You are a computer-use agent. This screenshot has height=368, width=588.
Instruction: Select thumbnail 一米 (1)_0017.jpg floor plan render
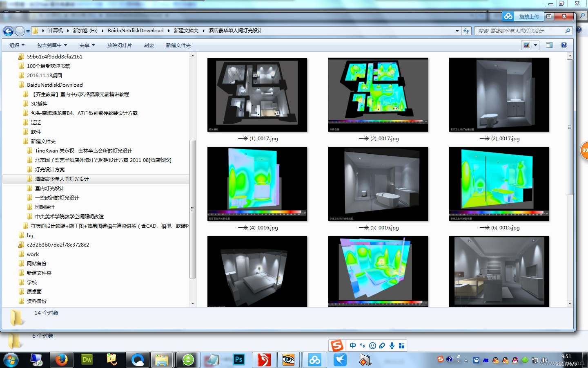257,95
